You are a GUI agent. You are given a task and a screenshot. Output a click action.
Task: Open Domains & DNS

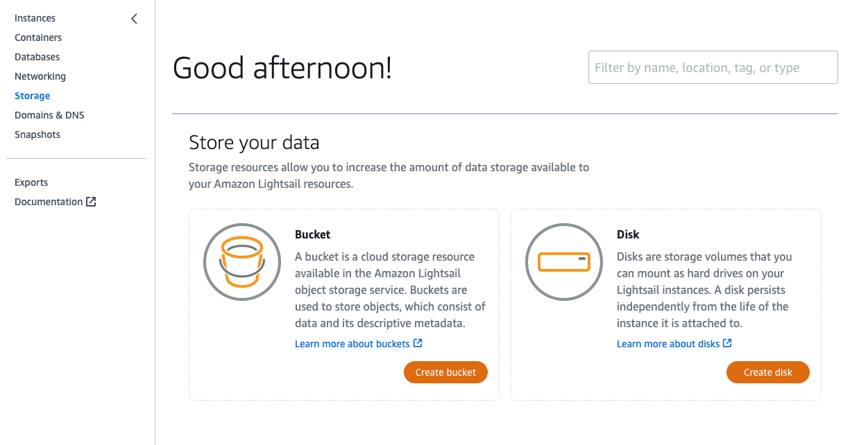coord(49,115)
